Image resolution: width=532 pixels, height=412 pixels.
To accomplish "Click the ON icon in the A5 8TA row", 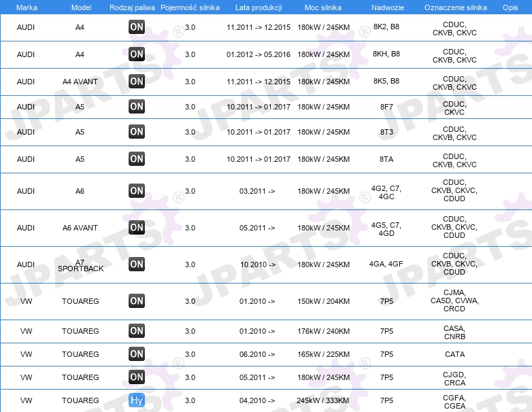I will (137, 158).
